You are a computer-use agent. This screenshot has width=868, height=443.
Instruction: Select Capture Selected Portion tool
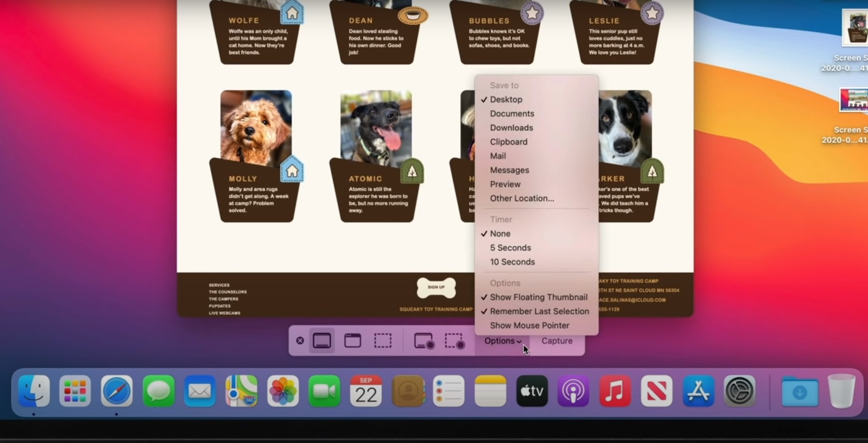(383, 341)
